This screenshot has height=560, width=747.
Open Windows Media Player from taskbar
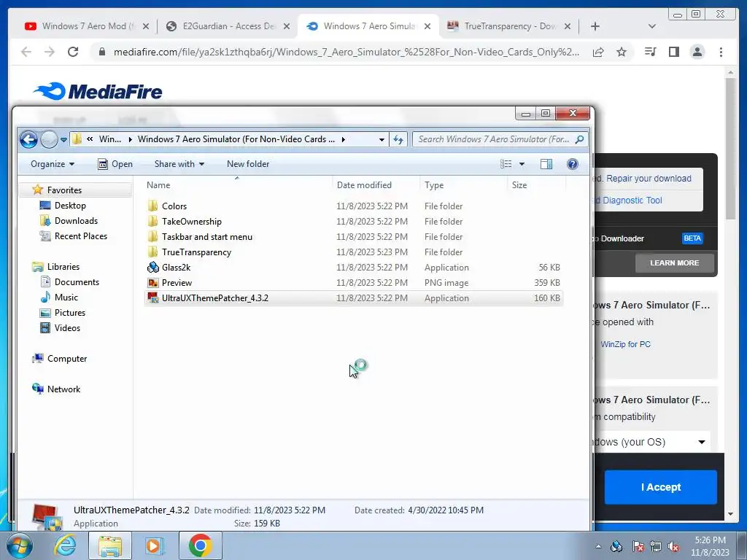click(x=155, y=545)
